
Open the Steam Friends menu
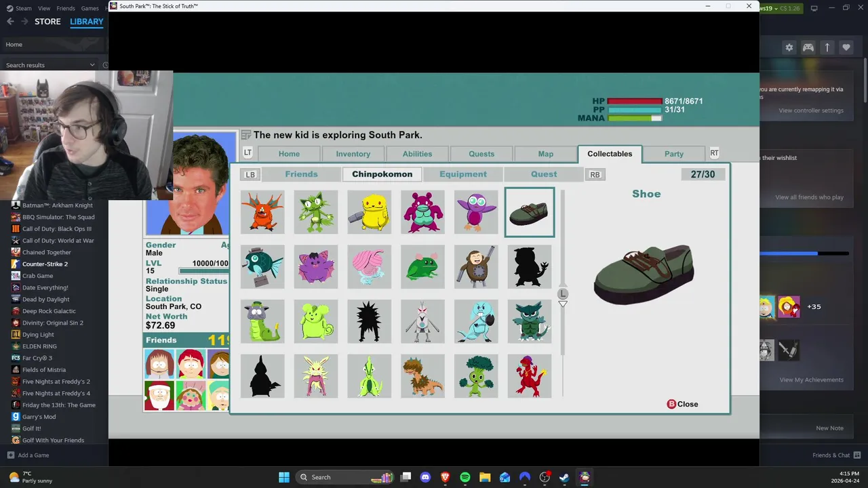(x=66, y=8)
